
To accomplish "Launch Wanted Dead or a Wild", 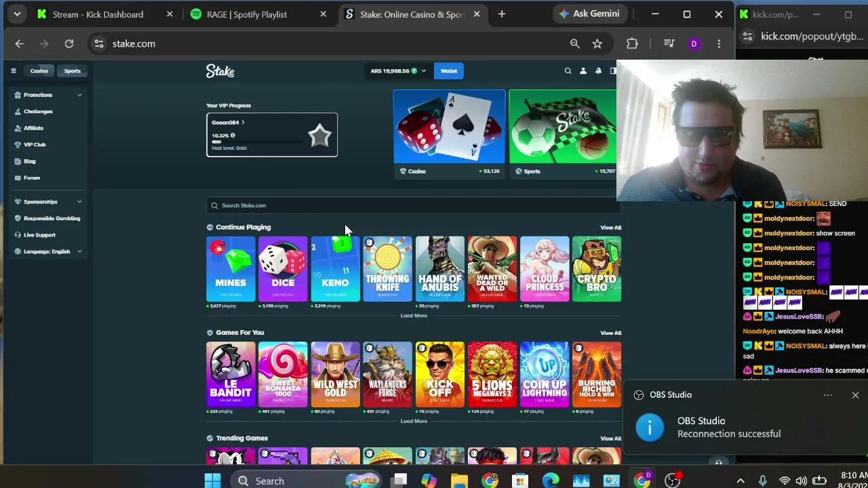I will (x=492, y=268).
